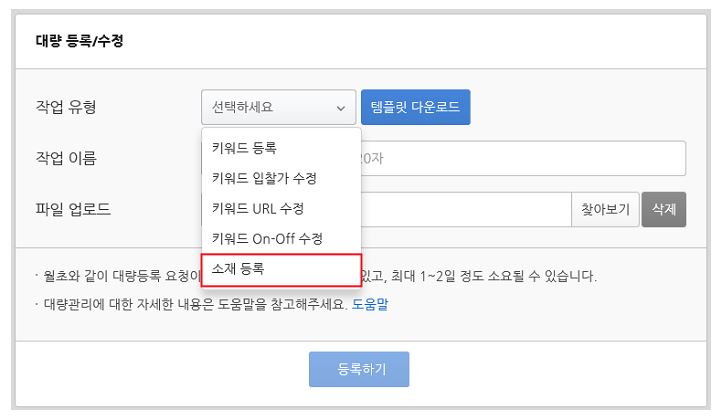This screenshot has width=719, height=417.
Task: Click the chevron arrow on the 작업 유형 dropdown
Action: click(x=341, y=108)
